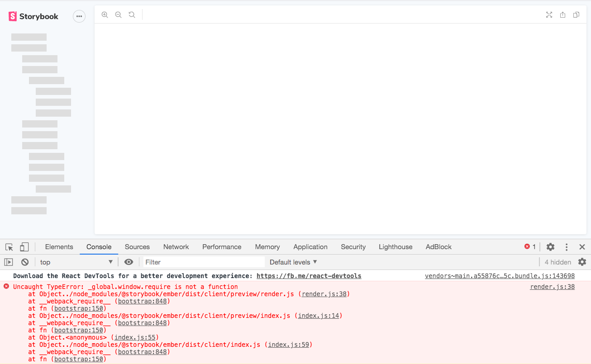Viewport: 591px width, 364px height.
Task: Copy the story link using the copy icon
Action: click(x=576, y=14)
